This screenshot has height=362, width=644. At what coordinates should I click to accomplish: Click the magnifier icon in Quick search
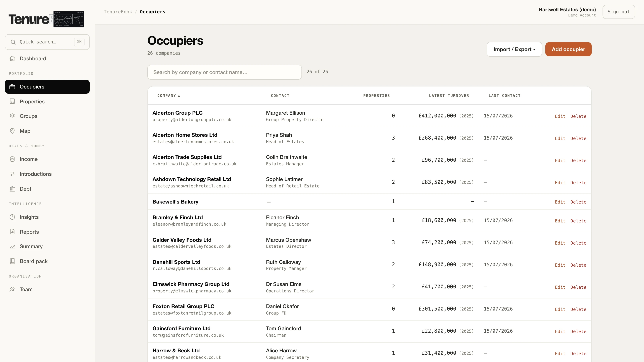(13, 42)
